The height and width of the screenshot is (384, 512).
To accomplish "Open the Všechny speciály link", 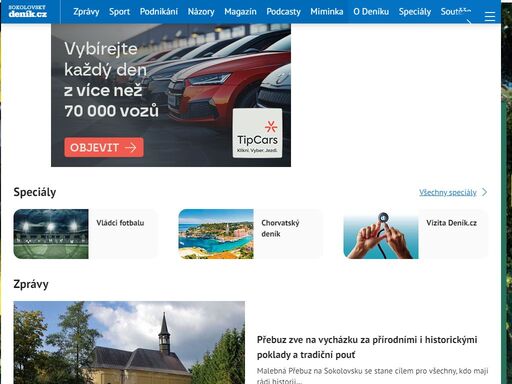I will (448, 192).
